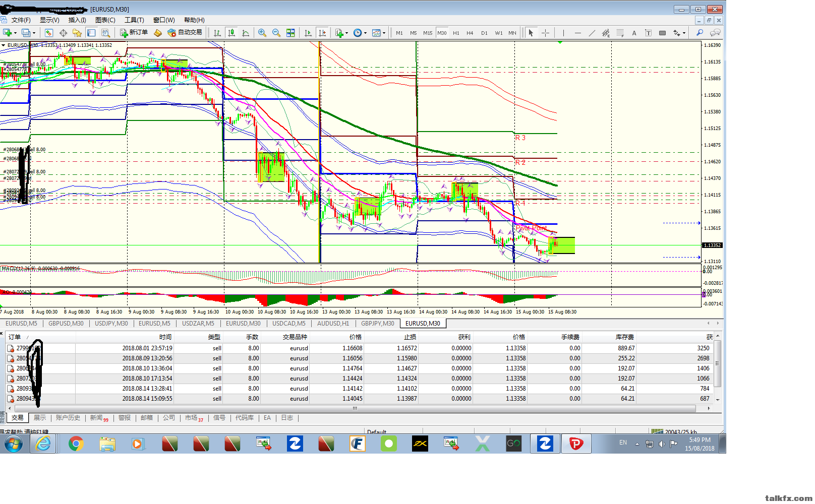Toggle chart auto scroll
Image resolution: width=815 pixels, height=504 pixels.
(308, 33)
